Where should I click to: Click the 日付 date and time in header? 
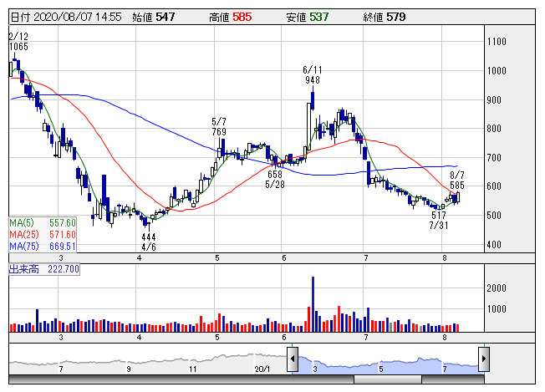(65, 16)
